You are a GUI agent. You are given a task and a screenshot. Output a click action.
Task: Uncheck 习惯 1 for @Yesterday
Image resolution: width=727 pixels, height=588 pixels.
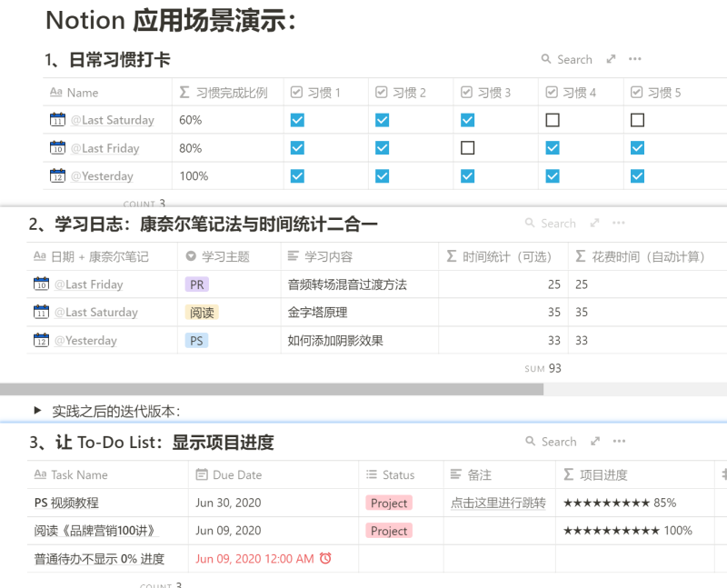[x=297, y=176]
